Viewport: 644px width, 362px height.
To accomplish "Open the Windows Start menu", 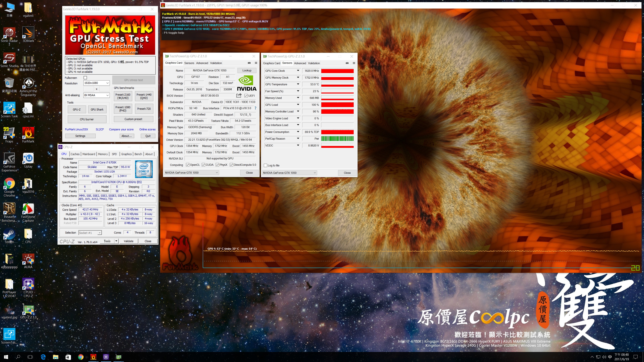I will pyautogui.click(x=6, y=357).
